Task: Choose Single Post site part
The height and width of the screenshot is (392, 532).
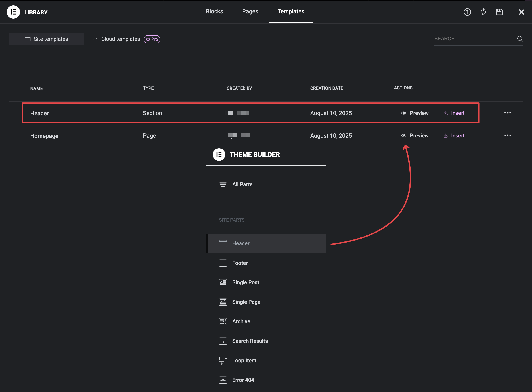Action: point(245,282)
